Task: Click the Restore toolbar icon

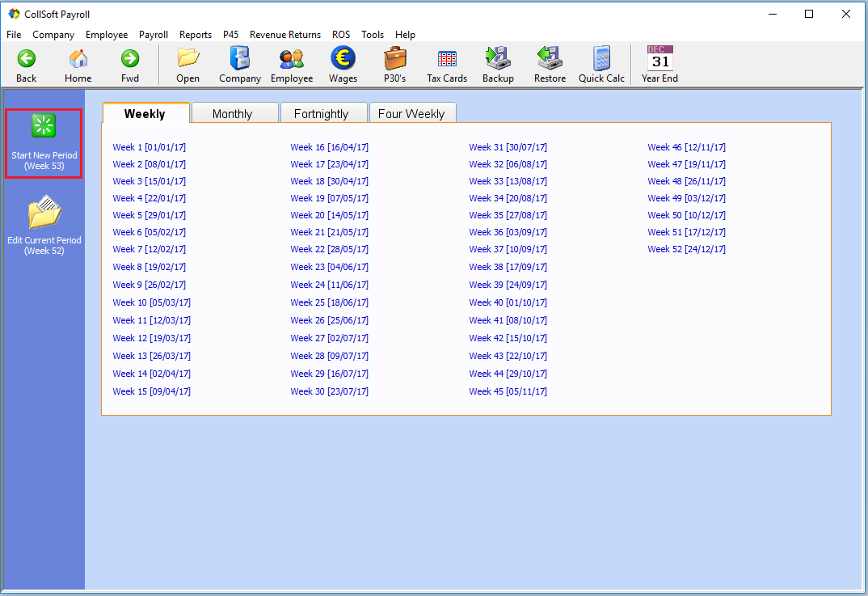Action: tap(550, 59)
